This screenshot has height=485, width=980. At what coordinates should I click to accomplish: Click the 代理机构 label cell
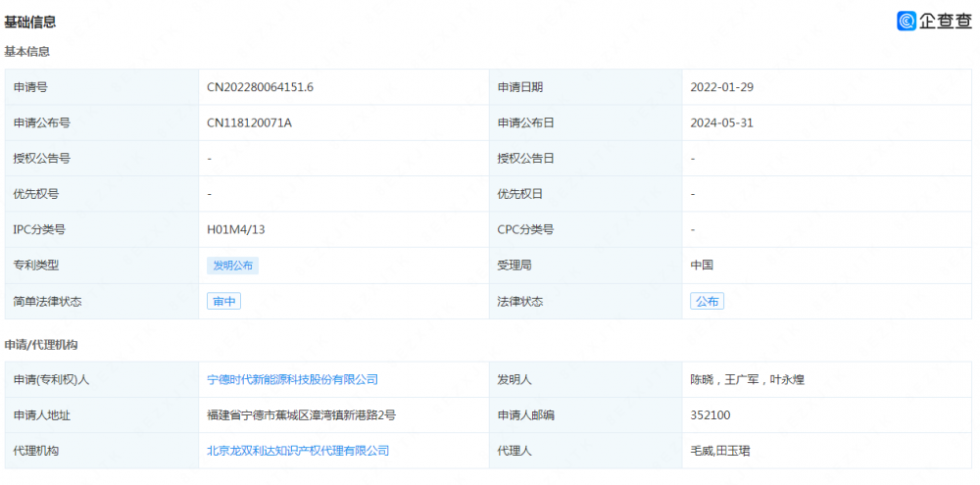click(102, 451)
